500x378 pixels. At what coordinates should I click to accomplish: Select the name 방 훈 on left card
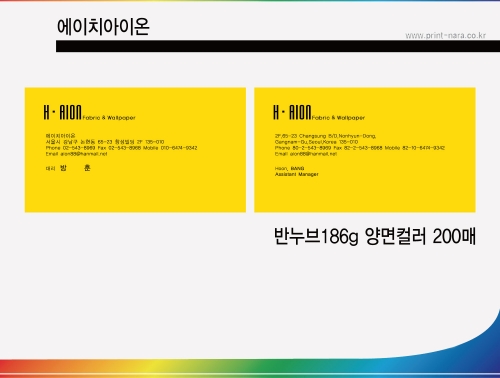coord(75,168)
